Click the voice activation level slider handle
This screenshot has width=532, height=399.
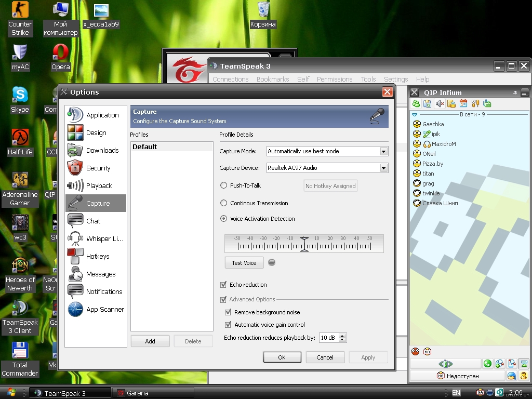304,244
